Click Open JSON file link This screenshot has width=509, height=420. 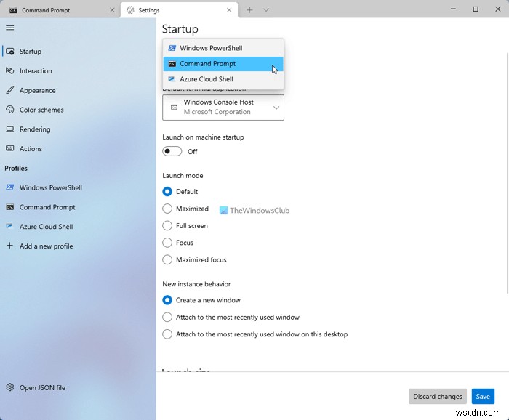(x=78, y=387)
